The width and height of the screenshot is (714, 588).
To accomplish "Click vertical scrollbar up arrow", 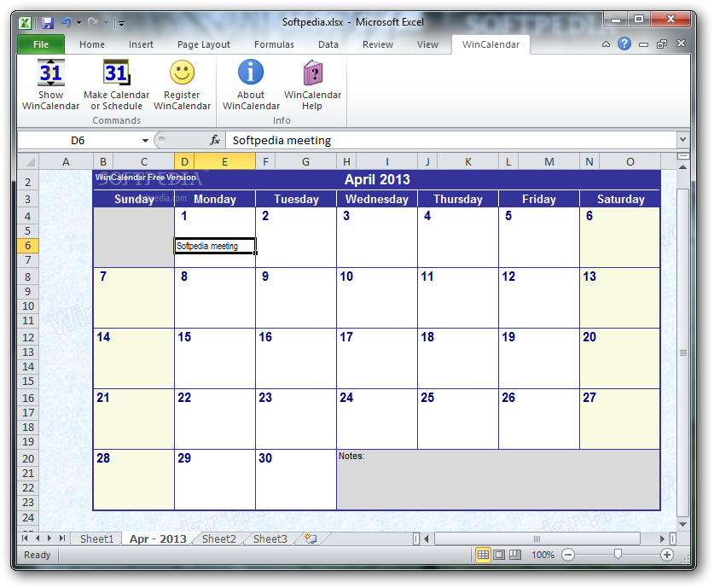I will pos(682,167).
